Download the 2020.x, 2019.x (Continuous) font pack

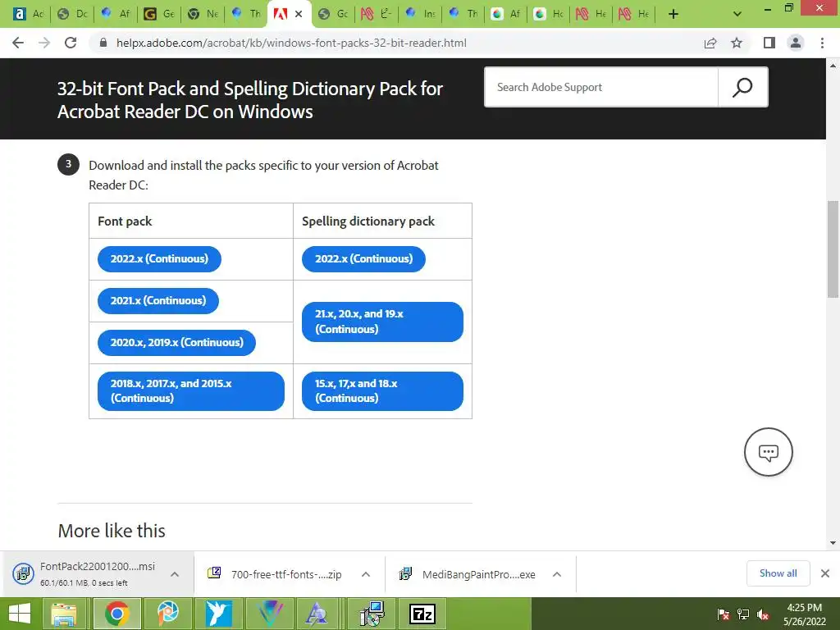(x=177, y=342)
